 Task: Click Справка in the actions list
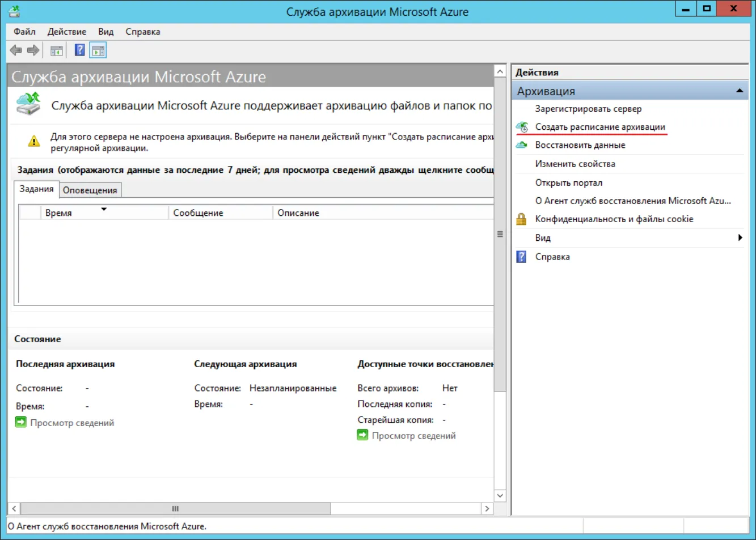[x=552, y=257]
